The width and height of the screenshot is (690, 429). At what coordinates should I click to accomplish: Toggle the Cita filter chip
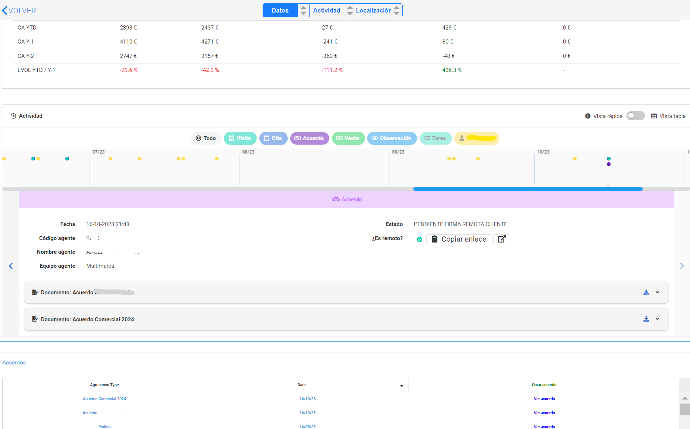(273, 138)
